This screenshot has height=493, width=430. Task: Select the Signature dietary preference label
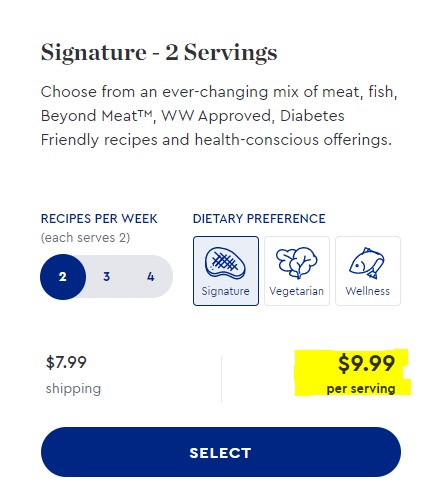pyautogui.click(x=225, y=291)
